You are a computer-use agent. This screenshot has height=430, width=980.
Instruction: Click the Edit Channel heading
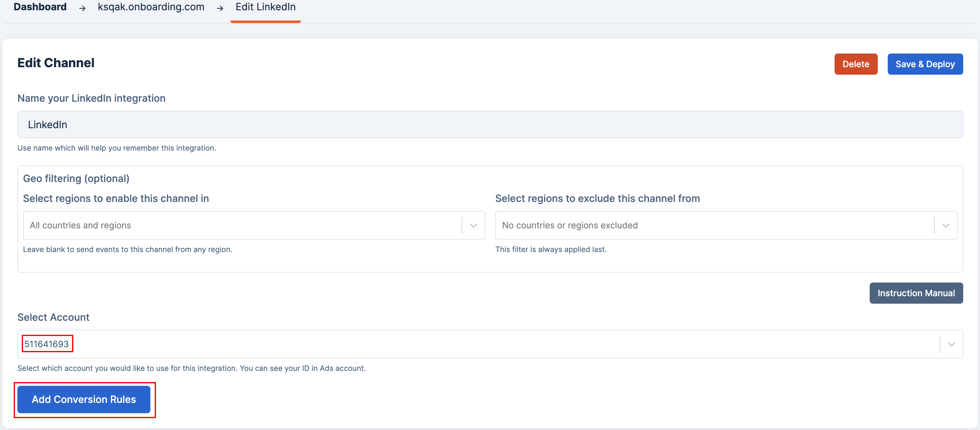[56, 63]
